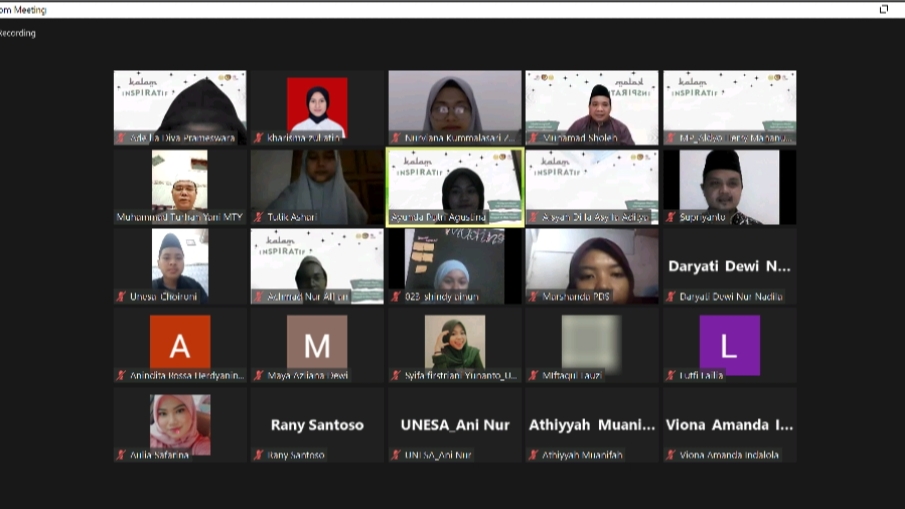Click the 'M' avatar of Maya Azliana Dewi
This screenshot has width=905, height=509.
317,343
